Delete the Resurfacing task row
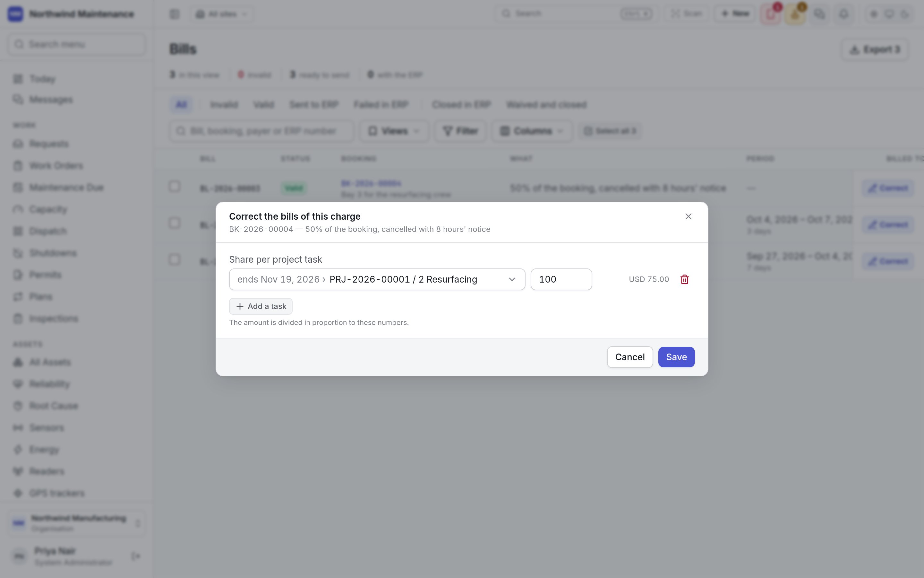Image resolution: width=924 pixels, height=578 pixels. tap(684, 279)
